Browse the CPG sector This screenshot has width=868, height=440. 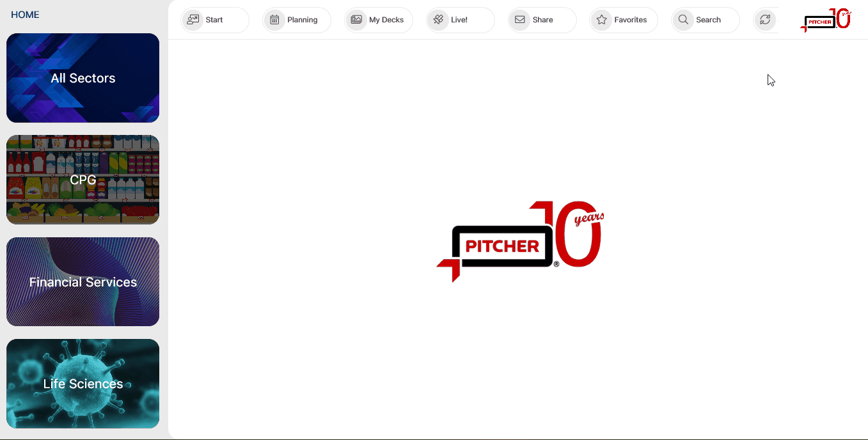click(83, 179)
